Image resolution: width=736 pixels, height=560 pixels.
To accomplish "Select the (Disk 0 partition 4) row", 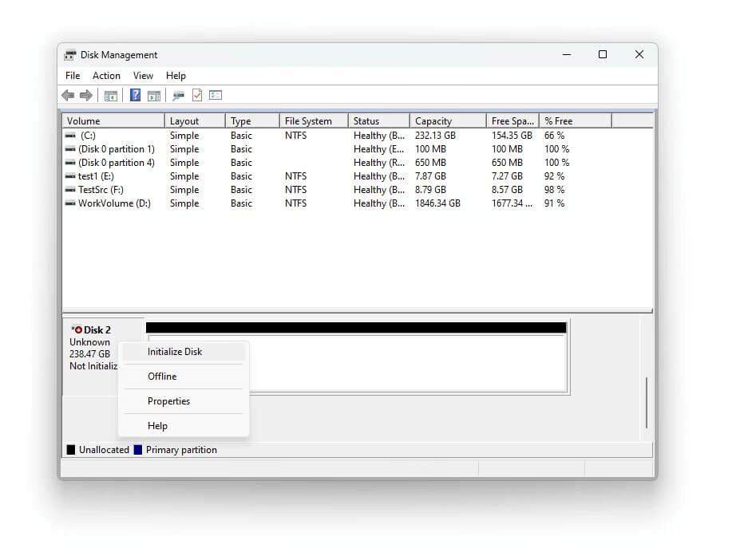I will pos(357,163).
